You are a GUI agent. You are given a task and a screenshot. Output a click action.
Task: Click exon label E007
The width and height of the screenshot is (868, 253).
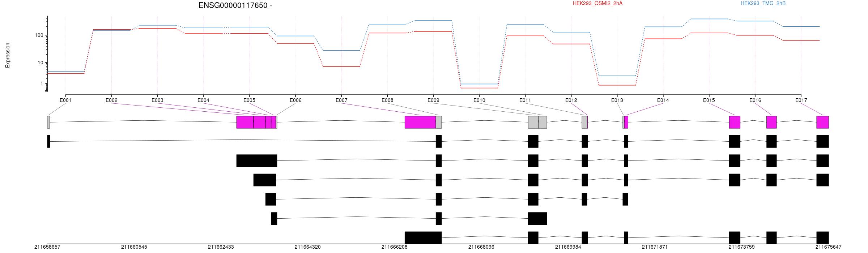click(341, 100)
